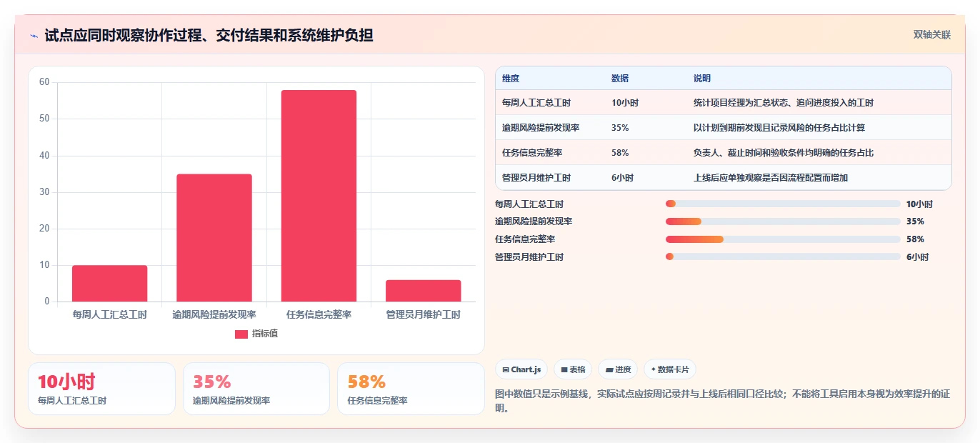980x443 pixels.
Task: Click the description 上线后应单独观察是否因流程配置而增加
Action: point(771,178)
